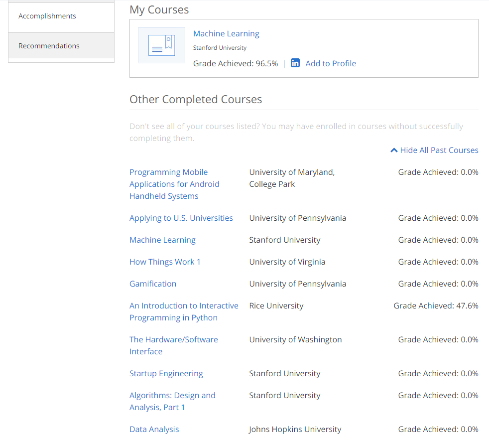Screen dimensions: 489x448
Task: Open Machine Learning listed under Other Completed Courses
Action: 162,240
